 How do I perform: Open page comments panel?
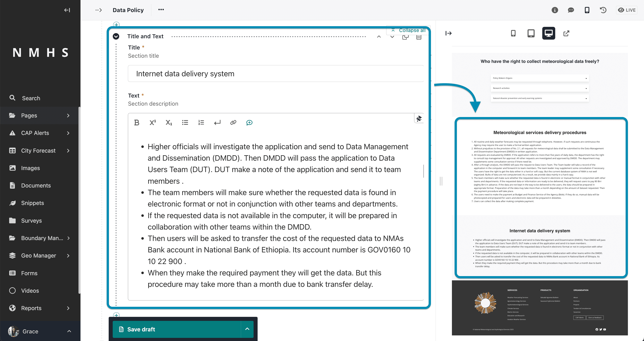(571, 10)
